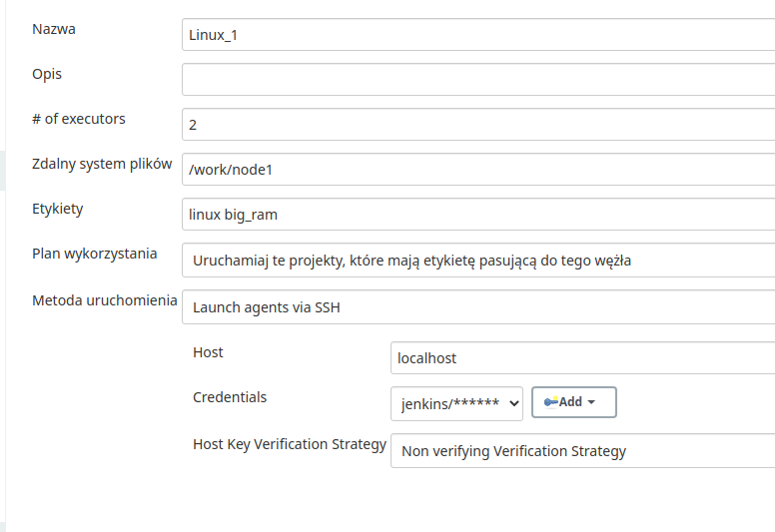Viewport: 775px width, 532px height.
Task: Click the Credentials label
Action: pos(230,397)
